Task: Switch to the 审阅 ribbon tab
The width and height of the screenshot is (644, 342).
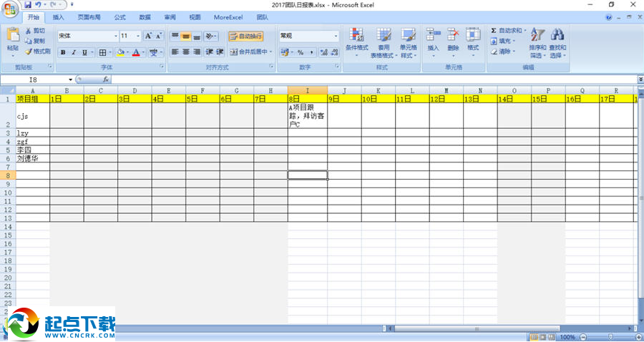Action: [x=170, y=17]
